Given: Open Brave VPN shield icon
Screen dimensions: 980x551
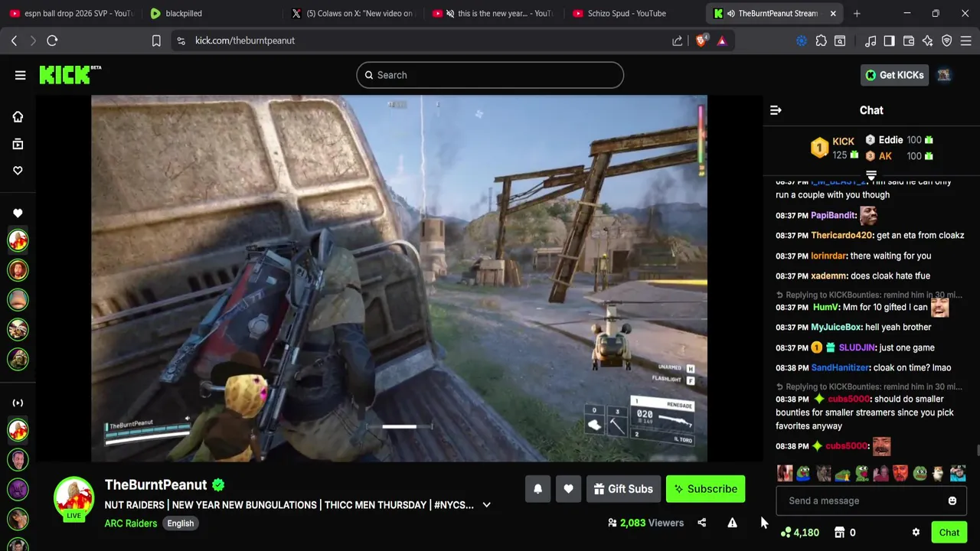Looking at the screenshot, I should click(x=946, y=41).
